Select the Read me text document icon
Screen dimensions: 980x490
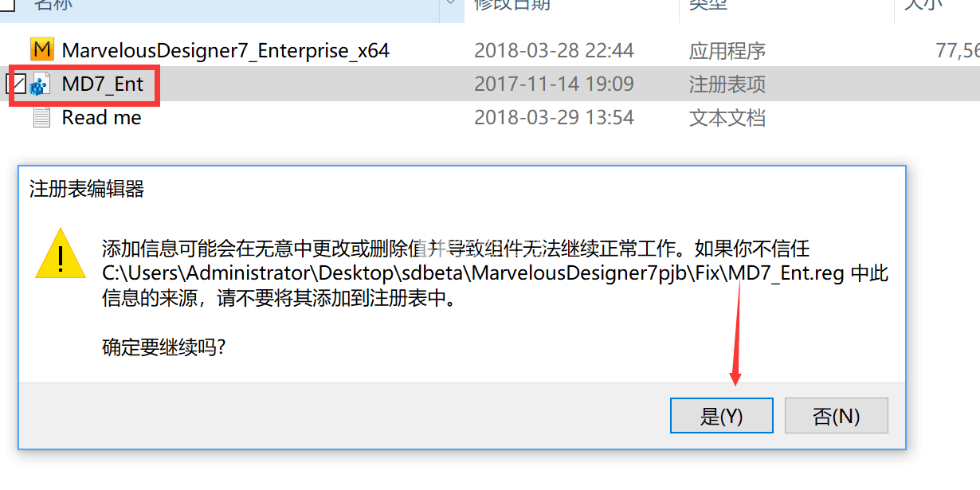(41, 118)
